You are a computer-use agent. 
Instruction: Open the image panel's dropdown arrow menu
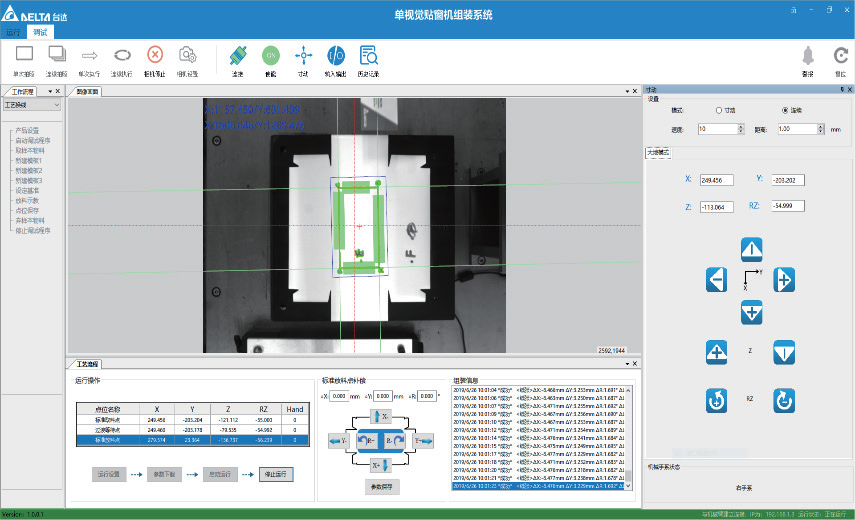coord(627,91)
